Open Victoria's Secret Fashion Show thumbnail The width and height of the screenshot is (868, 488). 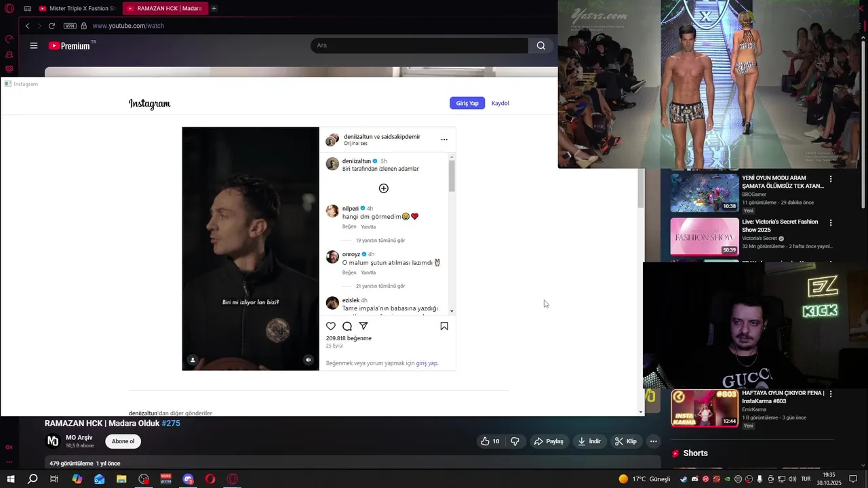705,237
